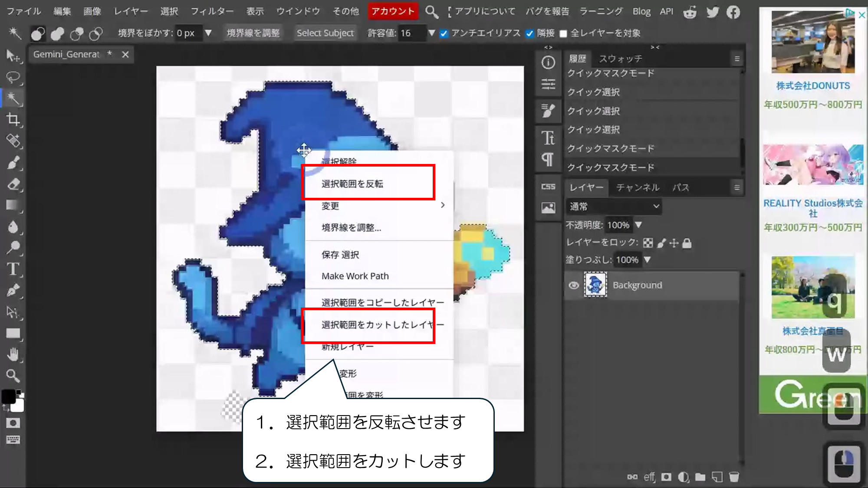Viewport: 868px width, 488px height.
Task: Open the Paragraph panel icon
Action: pos(548,159)
